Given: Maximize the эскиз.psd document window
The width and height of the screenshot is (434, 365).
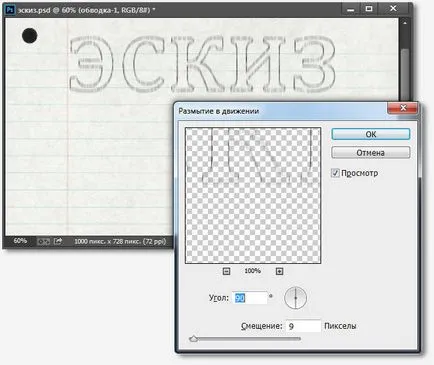Looking at the screenshot, I should (x=369, y=9).
